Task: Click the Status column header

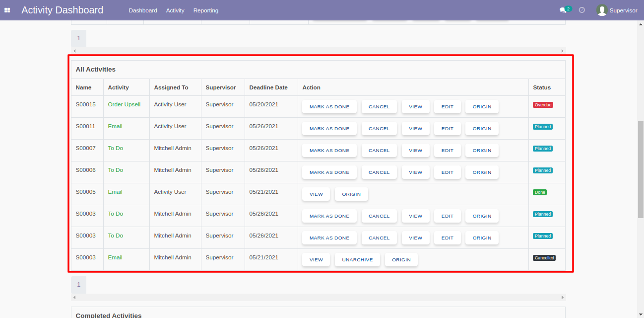Action: [542, 87]
